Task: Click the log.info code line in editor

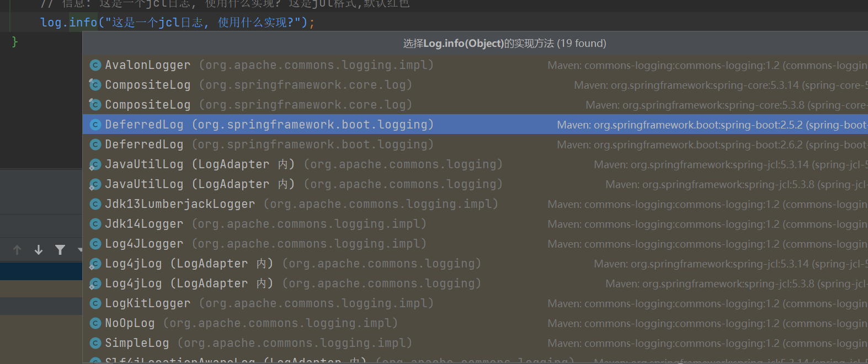Action: (178, 23)
